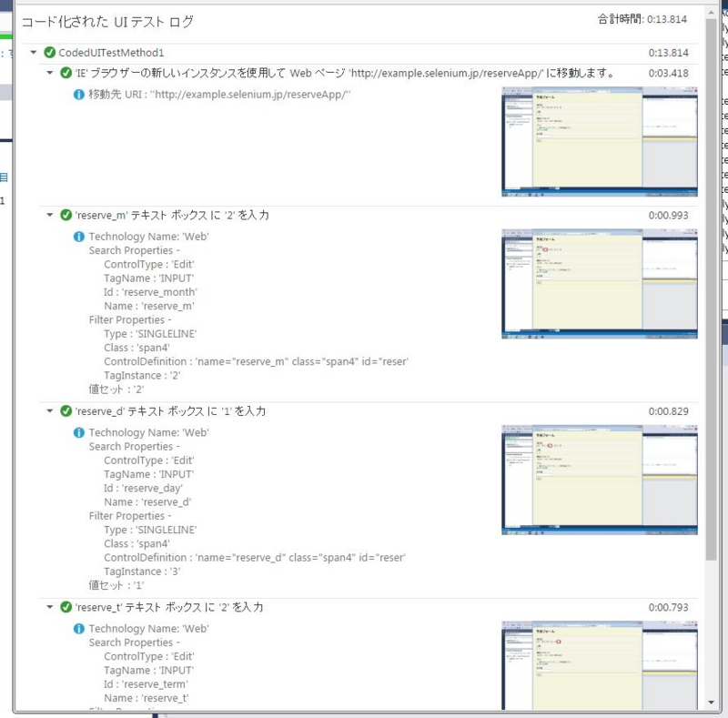Open screenshot thumbnail for 'reserve_t' step

coord(600,665)
